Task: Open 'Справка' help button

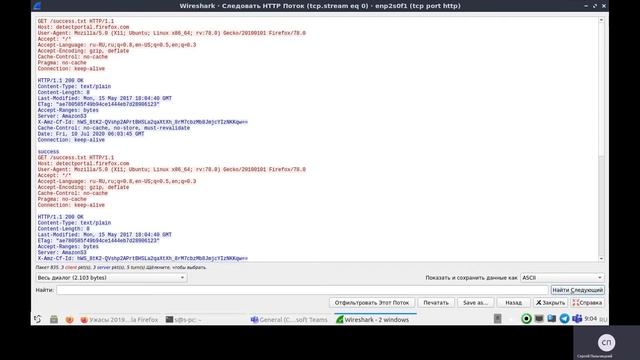Action: pyautogui.click(x=587, y=303)
